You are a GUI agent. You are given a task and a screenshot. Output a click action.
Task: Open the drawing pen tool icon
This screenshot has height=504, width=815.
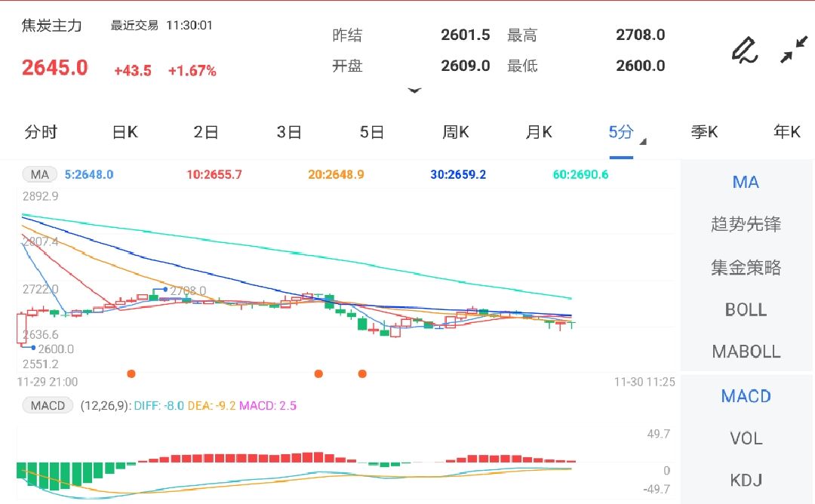(x=745, y=51)
